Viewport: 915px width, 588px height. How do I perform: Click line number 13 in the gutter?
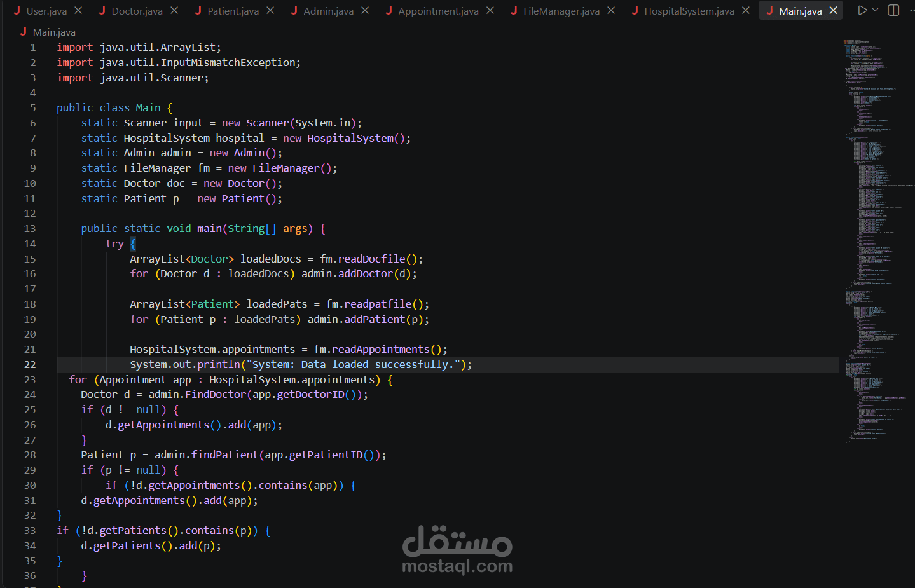[30, 228]
